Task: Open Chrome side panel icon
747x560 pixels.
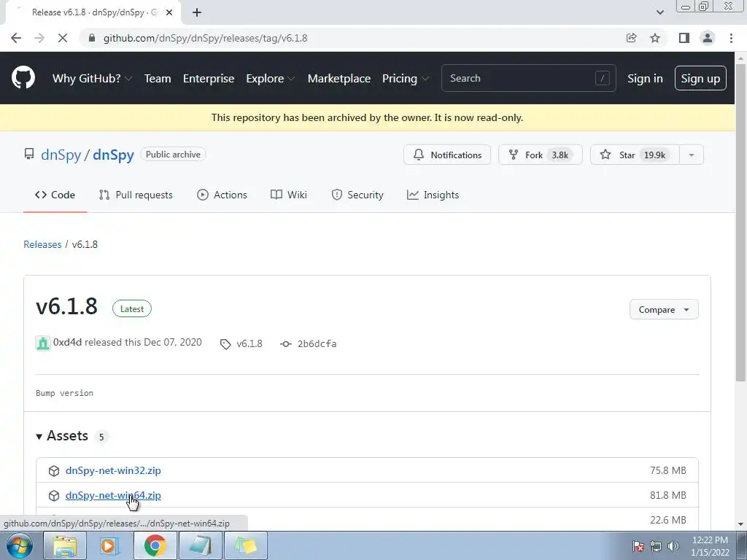Action: [684, 38]
